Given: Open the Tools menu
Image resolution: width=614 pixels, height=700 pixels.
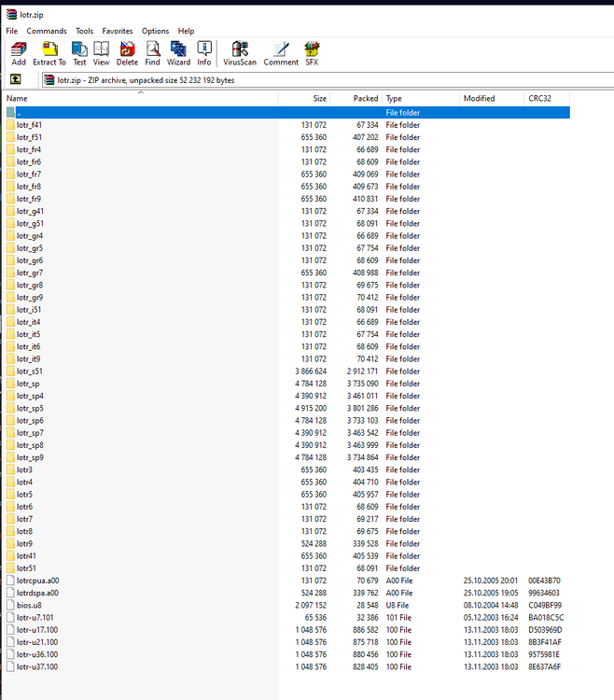Looking at the screenshot, I should [x=84, y=31].
